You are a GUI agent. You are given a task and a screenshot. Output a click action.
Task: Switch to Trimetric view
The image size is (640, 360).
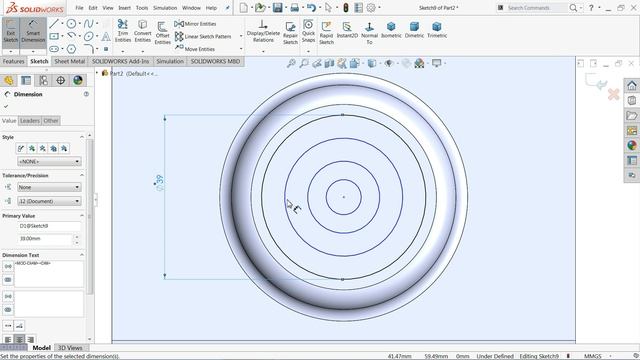click(437, 30)
